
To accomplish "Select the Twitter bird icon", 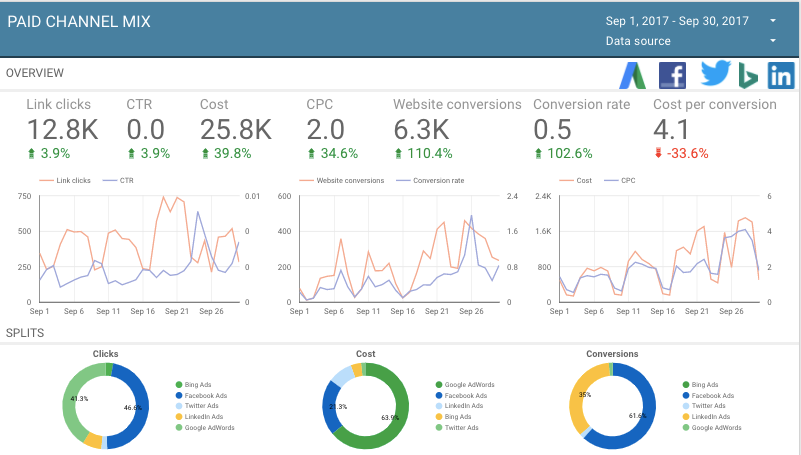I will [715, 74].
